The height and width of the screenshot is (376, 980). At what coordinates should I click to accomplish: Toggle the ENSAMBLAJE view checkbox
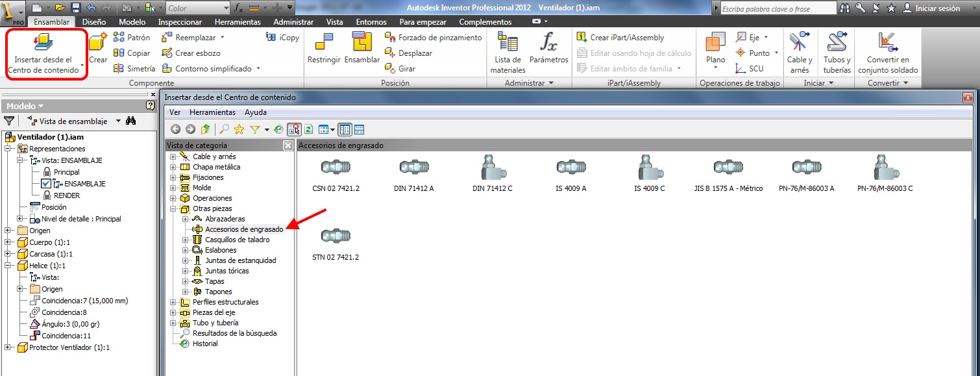coord(46,184)
